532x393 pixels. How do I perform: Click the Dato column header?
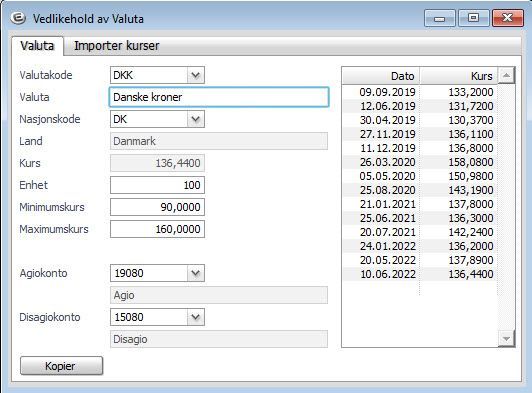tap(381, 76)
